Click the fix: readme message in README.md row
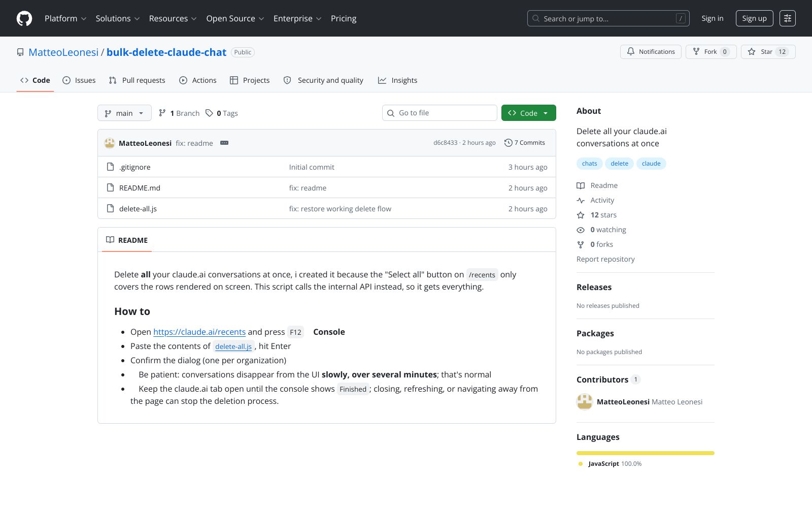The width and height of the screenshot is (812, 508). [x=308, y=188]
